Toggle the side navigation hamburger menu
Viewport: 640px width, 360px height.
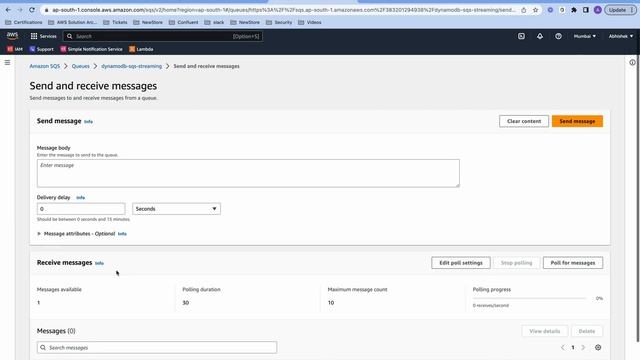coord(7,62)
